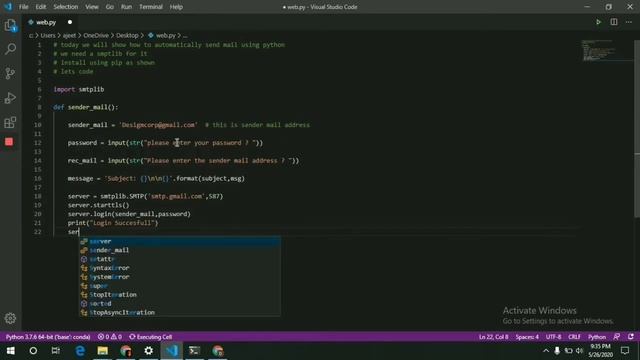Open the Source Control view
This screenshot has width=640, height=360.
coord(10,73)
